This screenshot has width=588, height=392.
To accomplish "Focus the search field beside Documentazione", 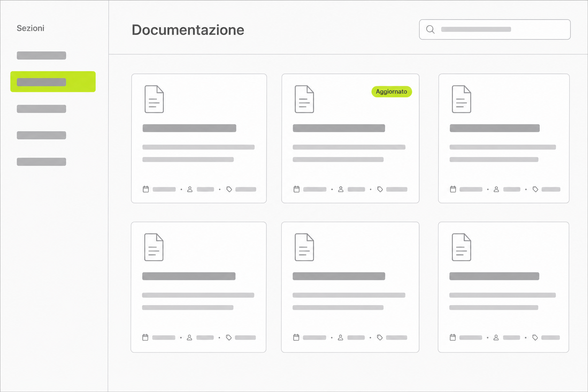I will (x=495, y=29).
